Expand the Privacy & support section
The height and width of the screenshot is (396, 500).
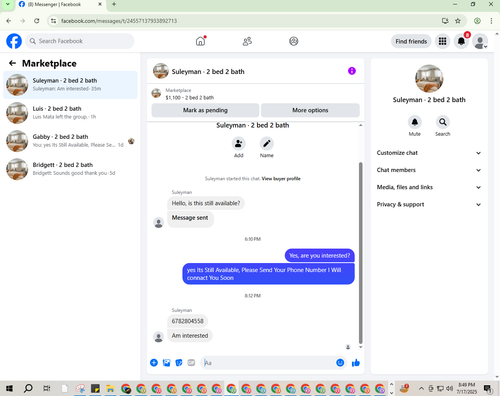tap(429, 204)
